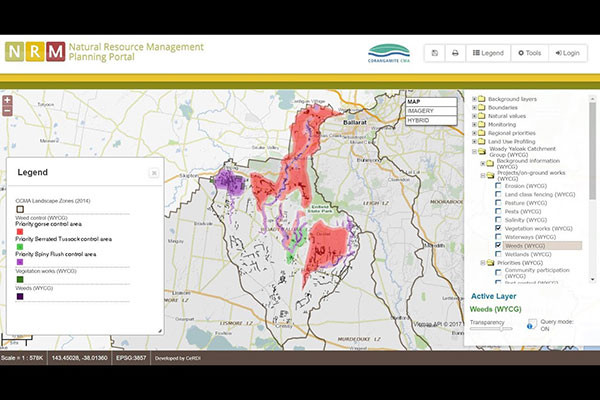Click the Regional priorities folder icon
The image size is (600, 400).
482,133
